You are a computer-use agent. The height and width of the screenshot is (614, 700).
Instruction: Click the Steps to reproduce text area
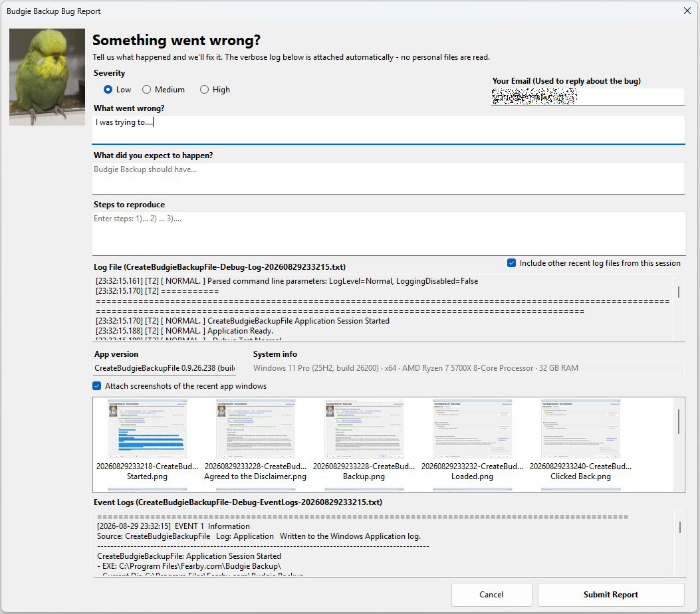[388, 234]
